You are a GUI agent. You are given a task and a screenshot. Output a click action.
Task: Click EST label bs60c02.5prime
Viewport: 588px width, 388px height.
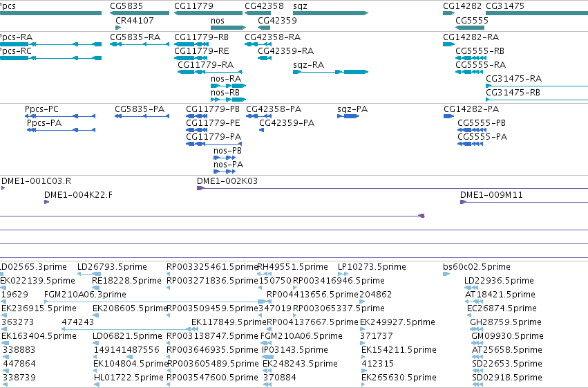pyautogui.click(x=477, y=267)
